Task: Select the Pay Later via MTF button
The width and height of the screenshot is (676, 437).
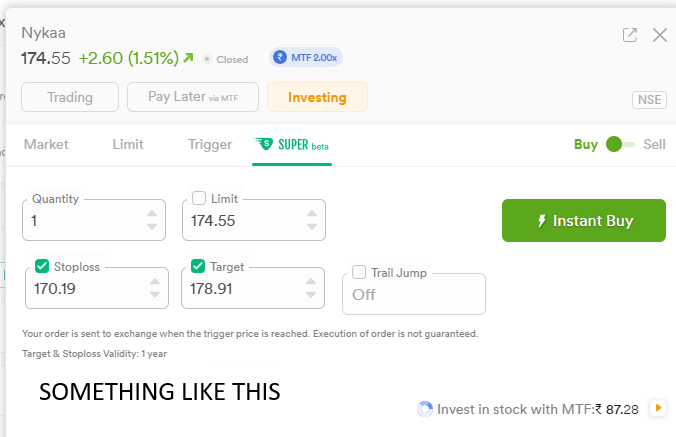Action: 193,97
